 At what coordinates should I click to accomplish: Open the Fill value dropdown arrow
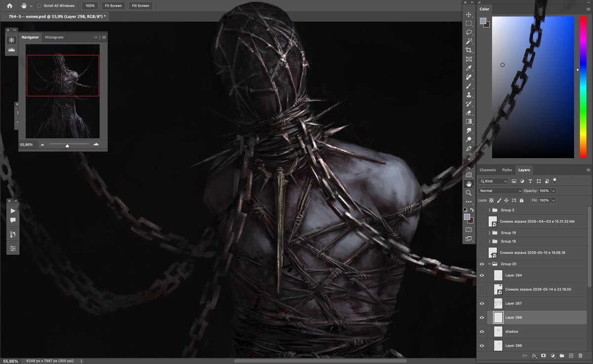(x=553, y=200)
